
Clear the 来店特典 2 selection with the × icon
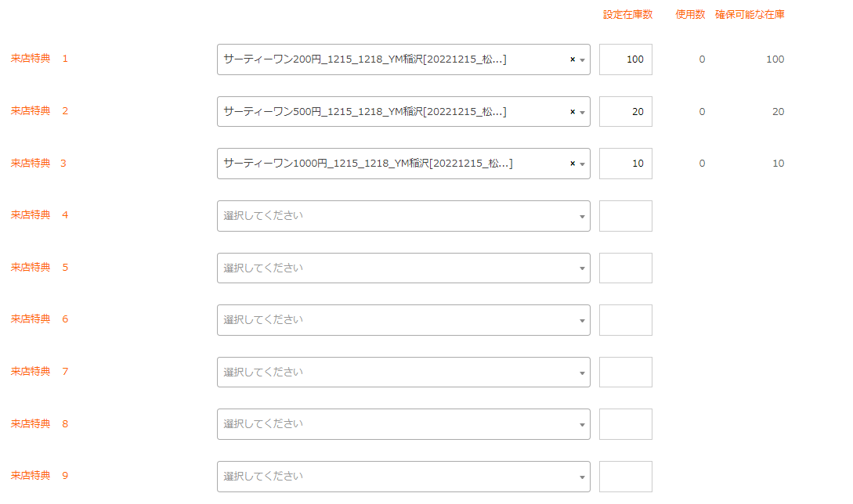[x=572, y=112]
